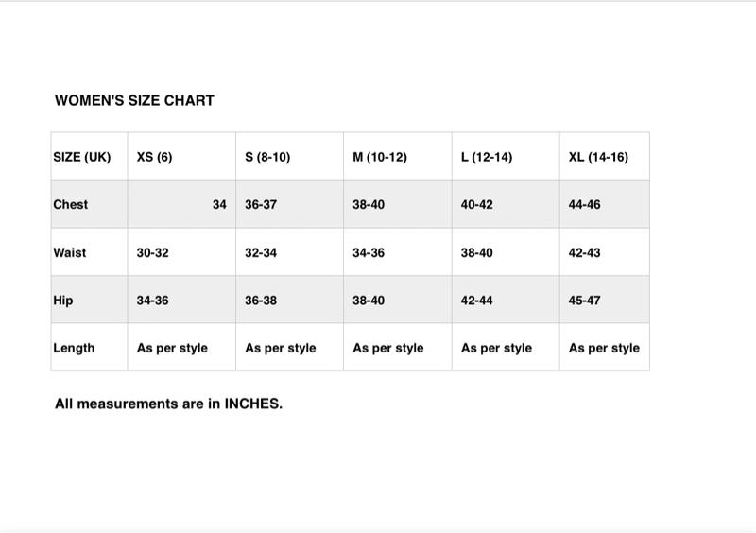Click the Chest row label
Viewport: 756px width, 533px height.
[x=70, y=204]
